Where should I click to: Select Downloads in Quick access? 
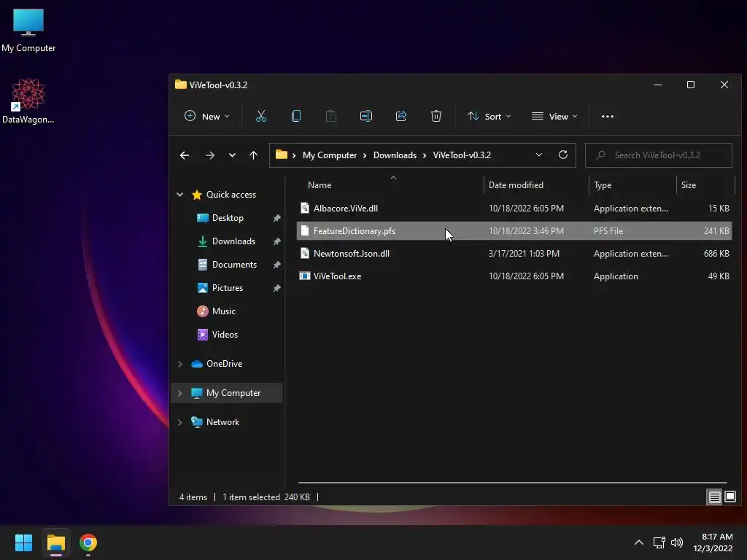(x=233, y=241)
